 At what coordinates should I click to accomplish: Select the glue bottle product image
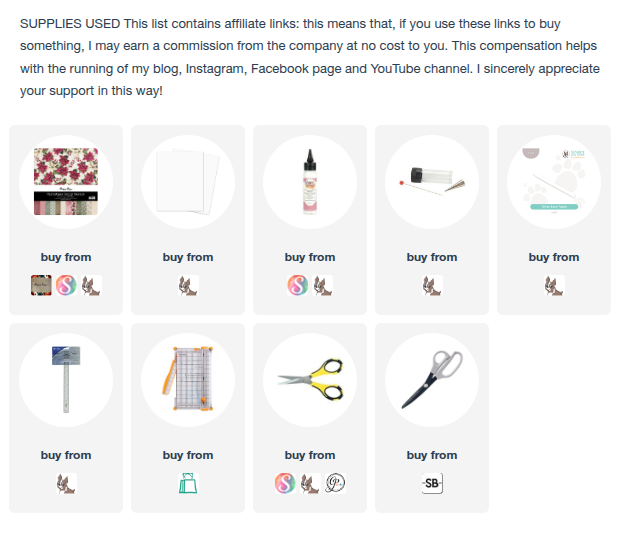pos(310,182)
